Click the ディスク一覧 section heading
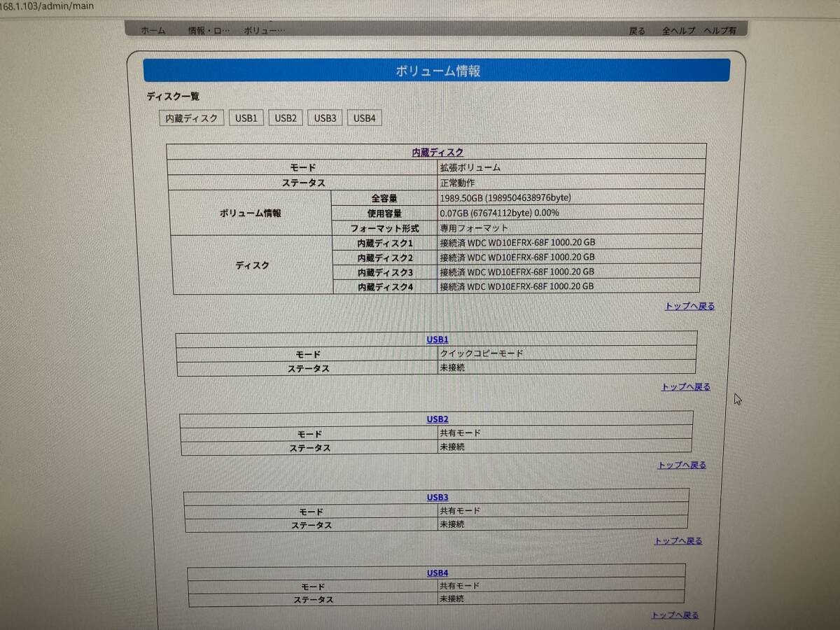The height and width of the screenshot is (630, 840). [173, 97]
